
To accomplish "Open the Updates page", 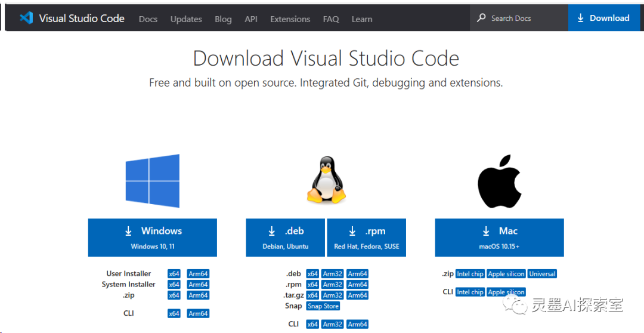I will point(186,19).
